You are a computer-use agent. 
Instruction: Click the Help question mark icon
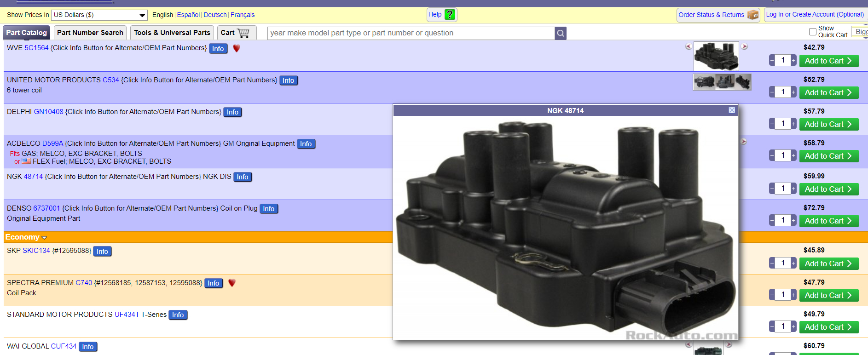(x=450, y=15)
